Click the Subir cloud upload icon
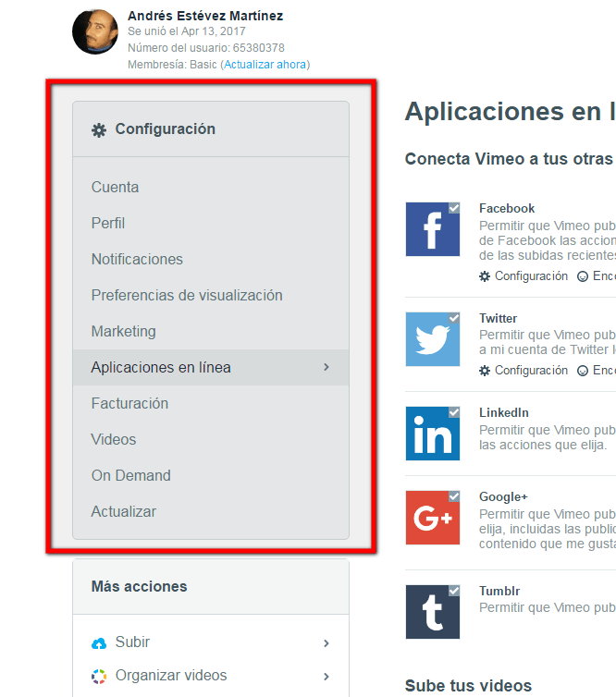This screenshot has height=697, width=616. (x=99, y=643)
